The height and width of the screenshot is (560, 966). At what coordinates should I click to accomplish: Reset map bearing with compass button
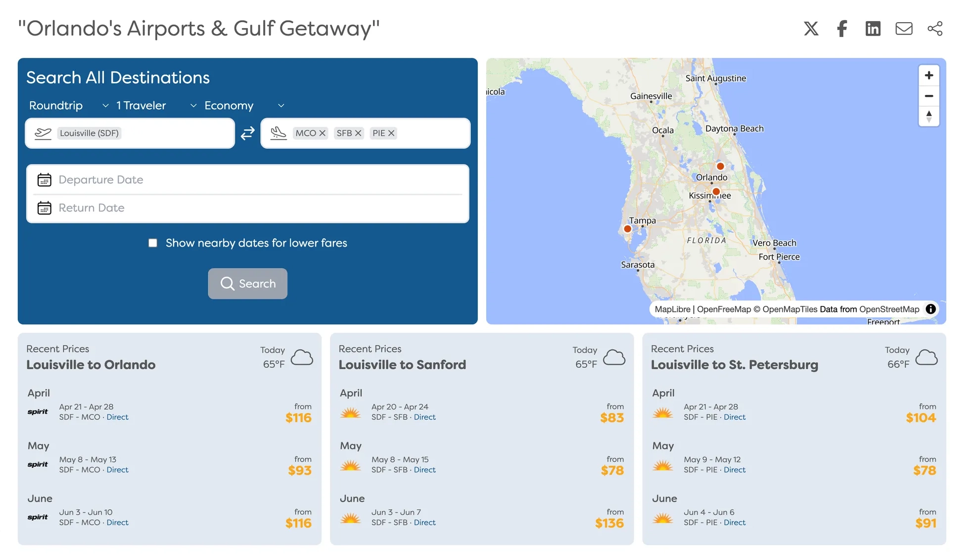[928, 117]
